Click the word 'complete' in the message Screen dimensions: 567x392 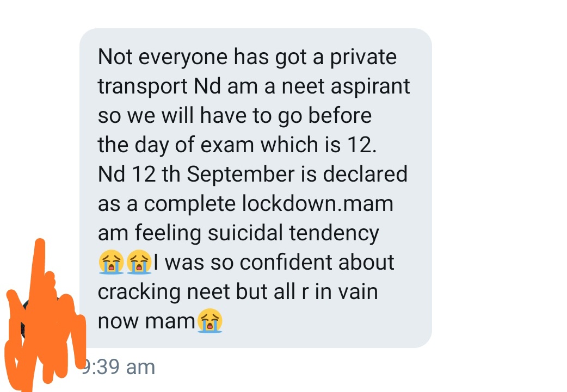pos(190,204)
